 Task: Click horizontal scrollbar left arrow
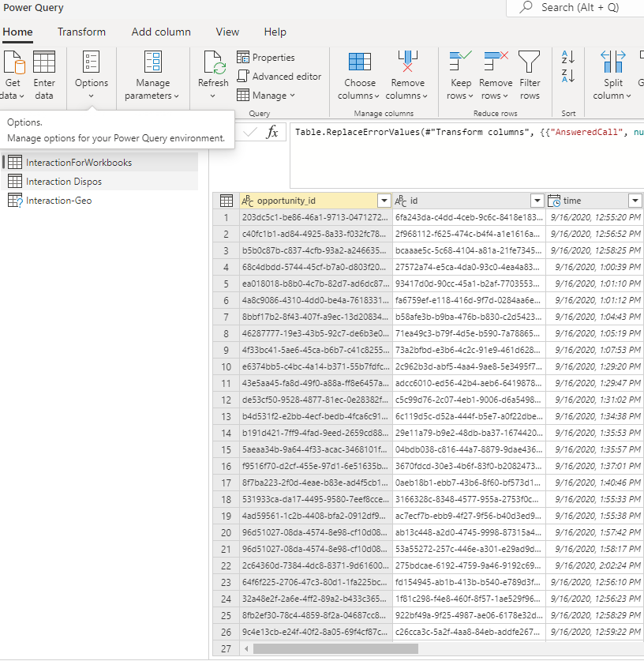(246, 649)
